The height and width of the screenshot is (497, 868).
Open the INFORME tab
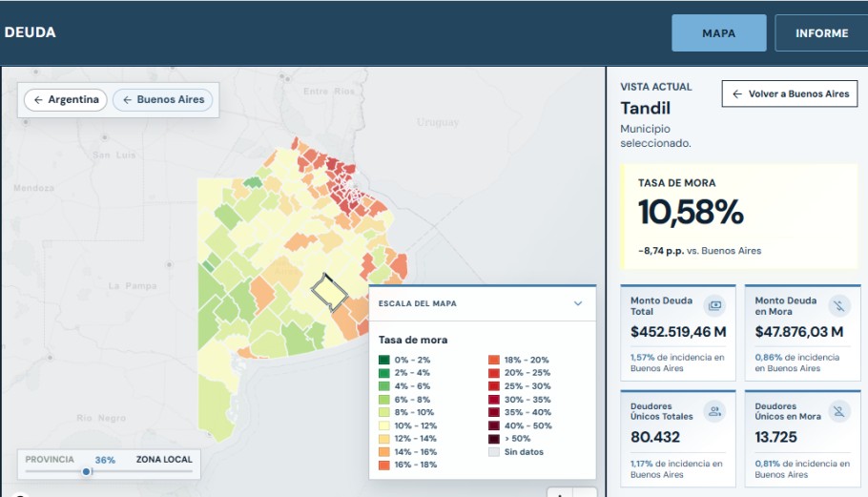click(821, 33)
